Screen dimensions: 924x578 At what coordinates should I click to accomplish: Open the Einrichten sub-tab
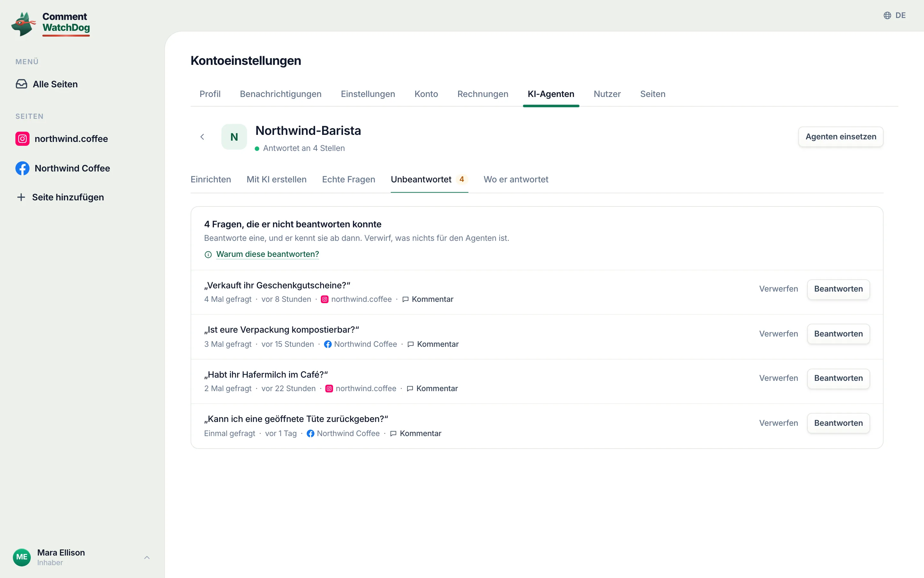[x=211, y=180]
